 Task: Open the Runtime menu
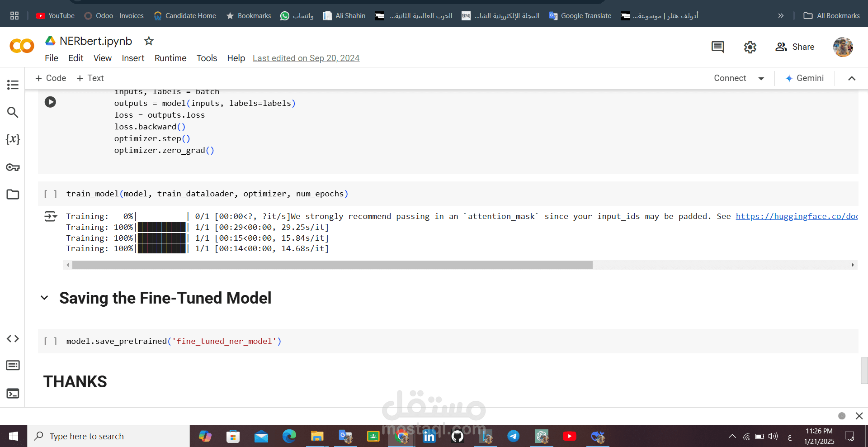coord(170,58)
